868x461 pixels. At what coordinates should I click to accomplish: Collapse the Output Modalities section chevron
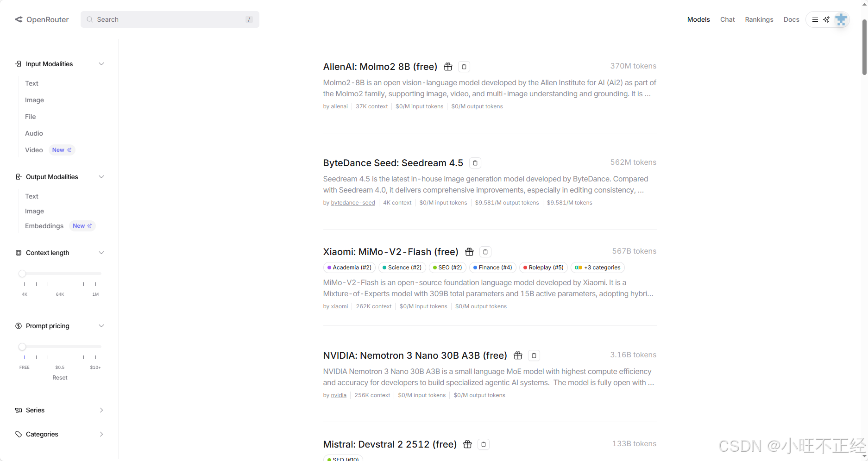tap(101, 177)
